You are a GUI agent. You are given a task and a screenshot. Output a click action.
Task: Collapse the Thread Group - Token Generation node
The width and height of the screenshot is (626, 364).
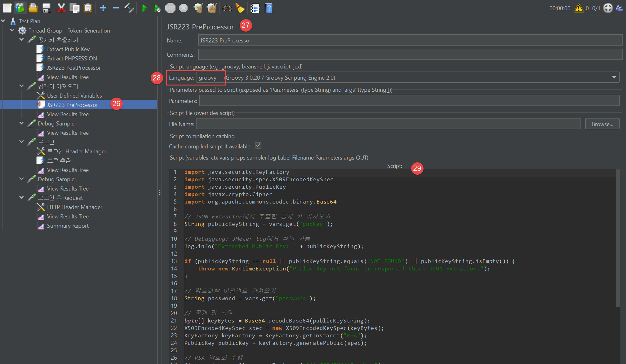pos(12,30)
